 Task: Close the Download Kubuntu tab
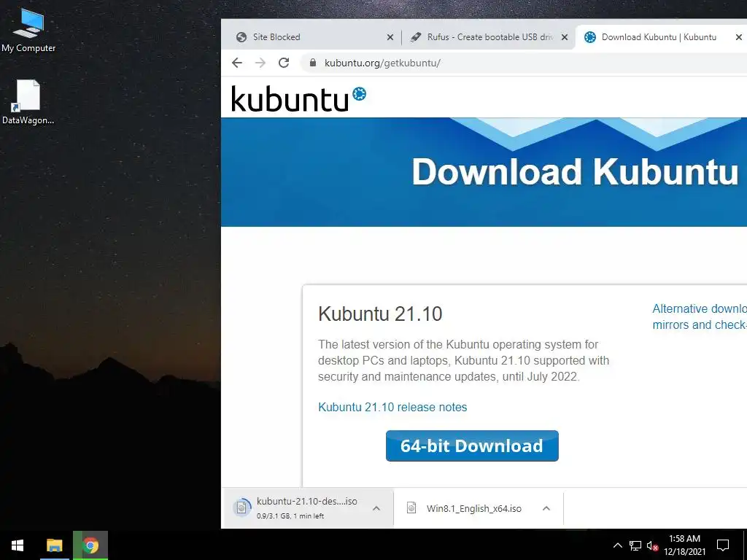(739, 37)
